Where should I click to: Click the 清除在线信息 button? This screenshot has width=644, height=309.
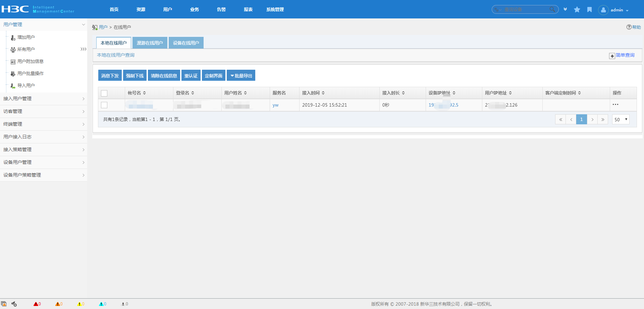pos(164,75)
